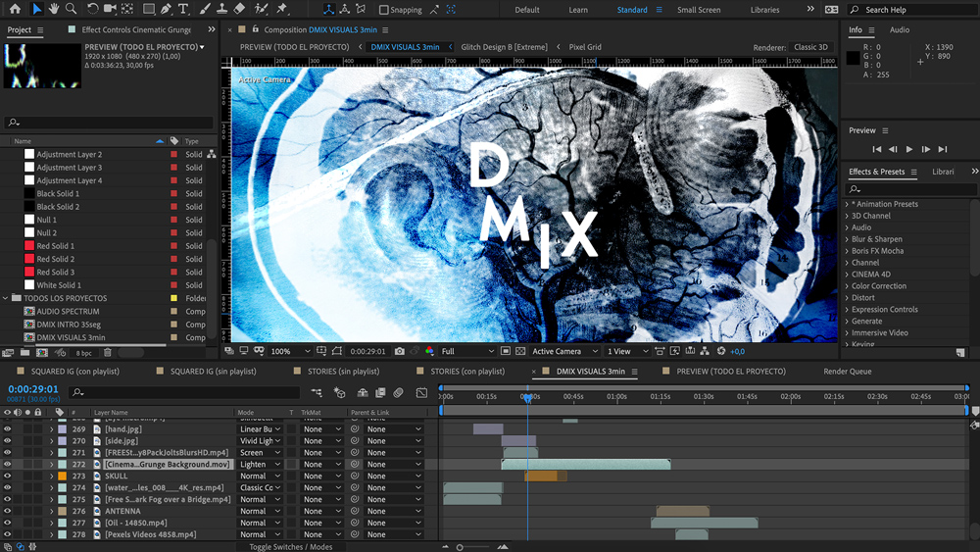Open blend mode dropdown for SKULL layer
Image resolution: width=980 pixels, height=552 pixels.
260,476
